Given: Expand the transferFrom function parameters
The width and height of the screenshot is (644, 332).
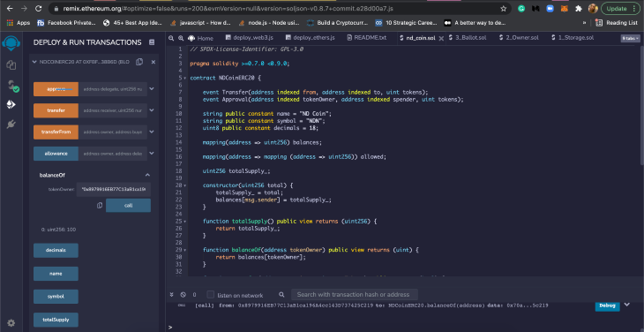Looking at the screenshot, I should 152,132.
